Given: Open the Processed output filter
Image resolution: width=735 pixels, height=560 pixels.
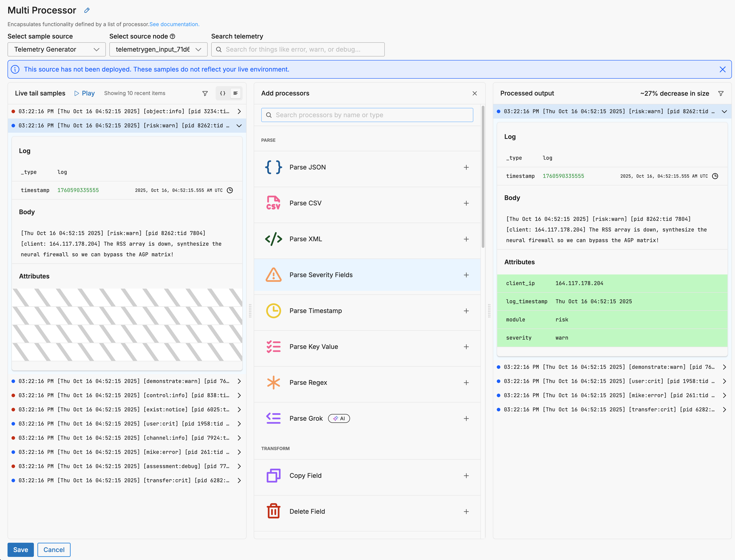Looking at the screenshot, I should [x=721, y=93].
